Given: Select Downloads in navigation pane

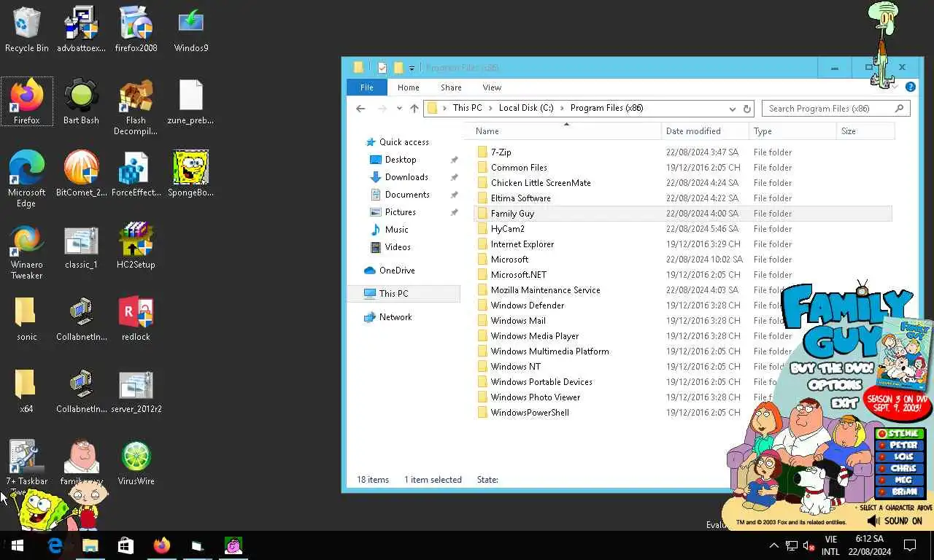Looking at the screenshot, I should pyautogui.click(x=406, y=177).
